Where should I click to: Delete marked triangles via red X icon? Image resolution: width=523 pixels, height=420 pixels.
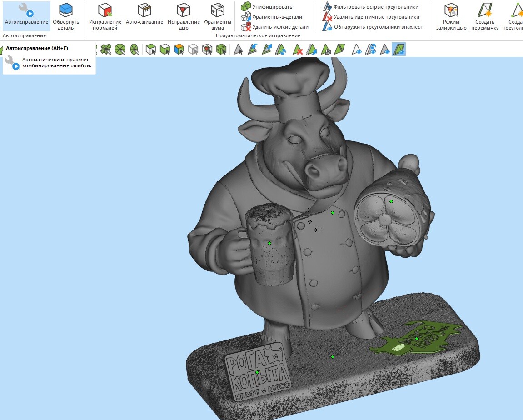click(x=298, y=50)
